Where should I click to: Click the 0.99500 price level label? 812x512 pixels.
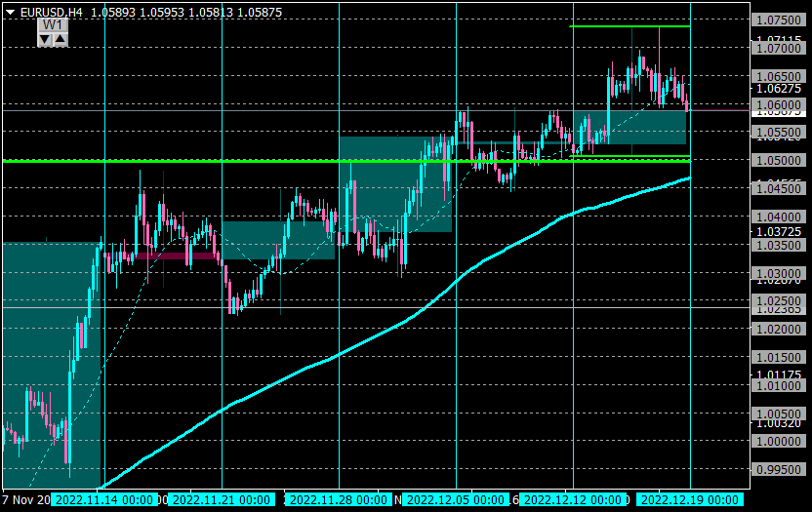779,469
